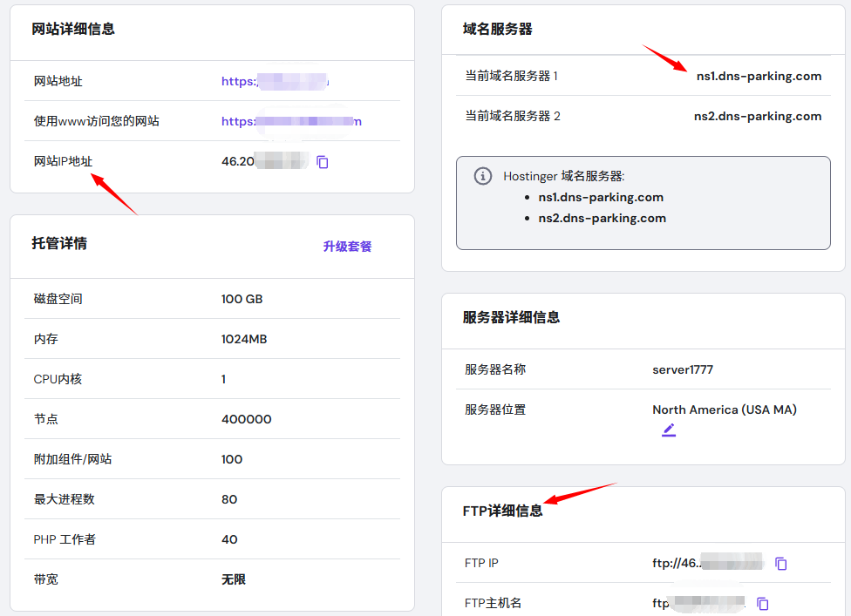The width and height of the screenshot is (851, 616).
Task: Copy the FTP IP value
Action: tap(781, 564)
